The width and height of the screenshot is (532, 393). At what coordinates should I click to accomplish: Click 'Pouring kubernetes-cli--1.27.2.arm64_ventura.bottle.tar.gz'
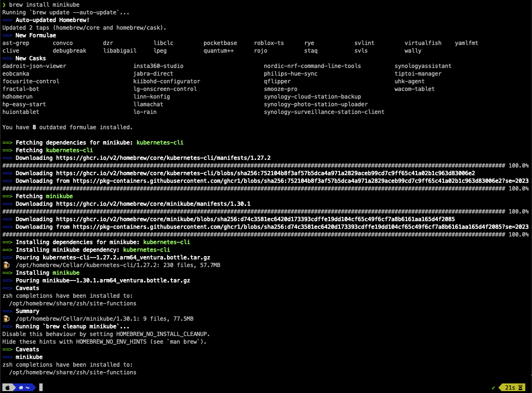[113, 258]
